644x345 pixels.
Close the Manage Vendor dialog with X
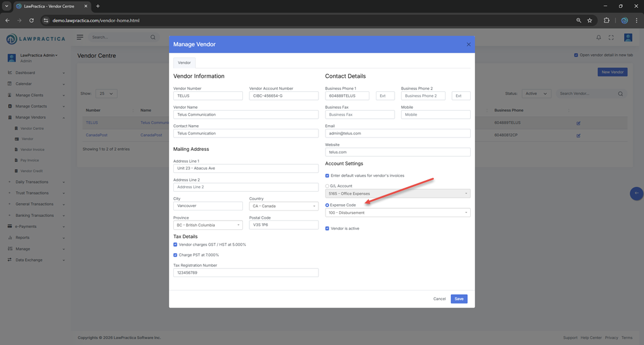pos(468,44)
